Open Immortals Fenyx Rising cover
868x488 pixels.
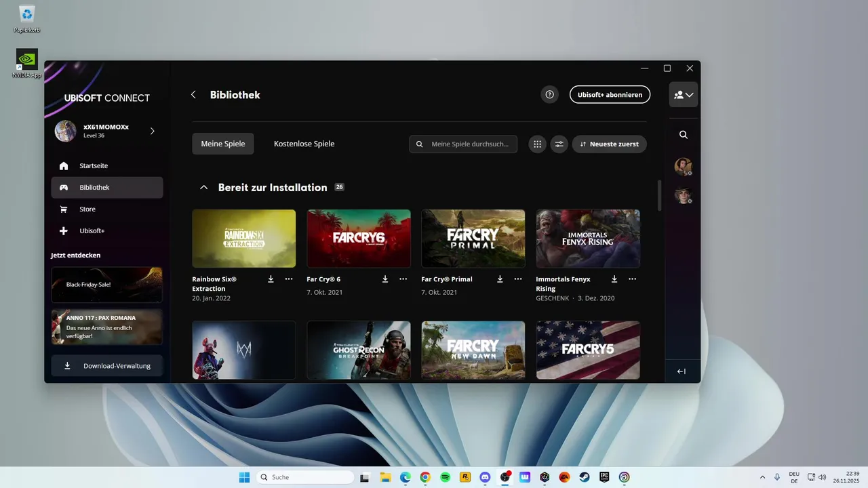(588, 239)
